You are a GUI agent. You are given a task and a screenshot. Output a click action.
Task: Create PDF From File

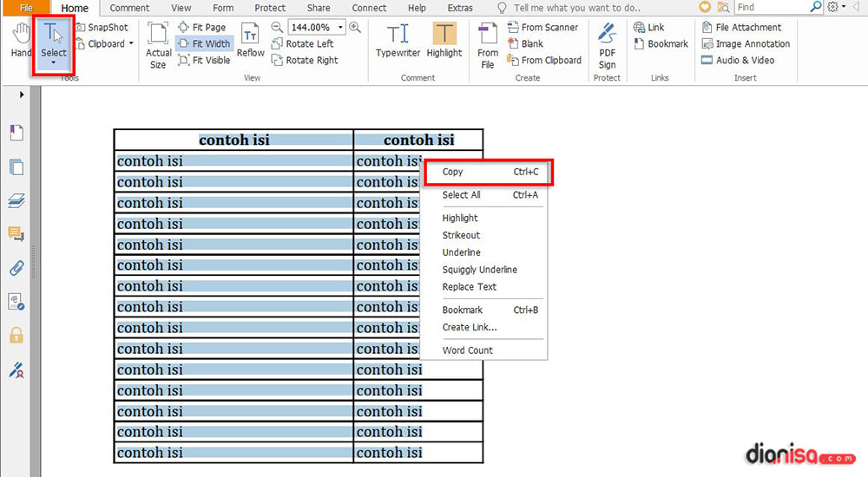[x=488, y=46]
